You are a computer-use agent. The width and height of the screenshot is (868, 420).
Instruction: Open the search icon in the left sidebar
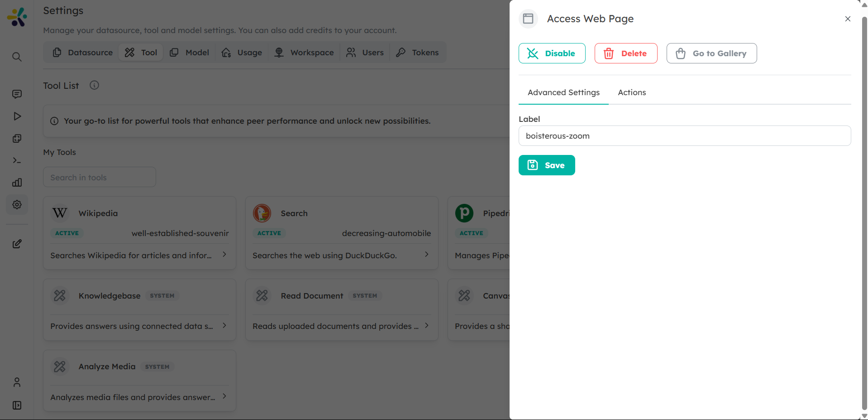[17, 57]
